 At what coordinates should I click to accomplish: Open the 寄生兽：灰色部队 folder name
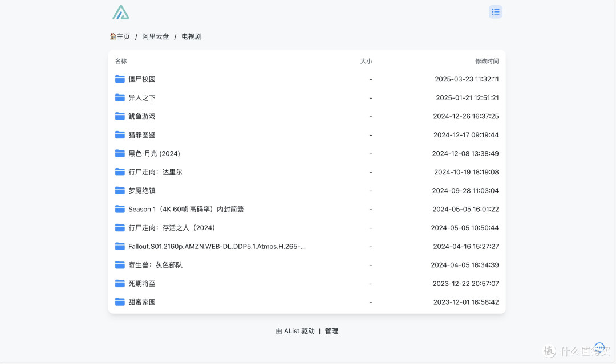(x=155, y=265)
